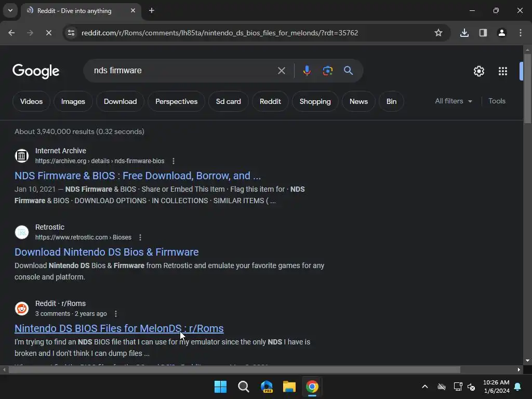Clear the Google search box
This screenshot has height=399, width=532.
point(281,71)
